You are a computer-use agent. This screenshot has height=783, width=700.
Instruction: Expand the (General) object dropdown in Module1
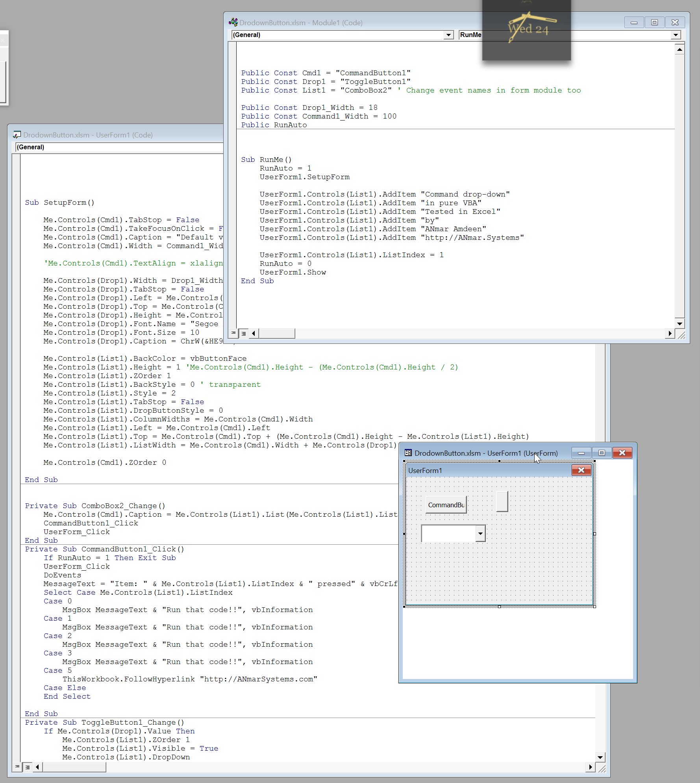pos(448,35)
